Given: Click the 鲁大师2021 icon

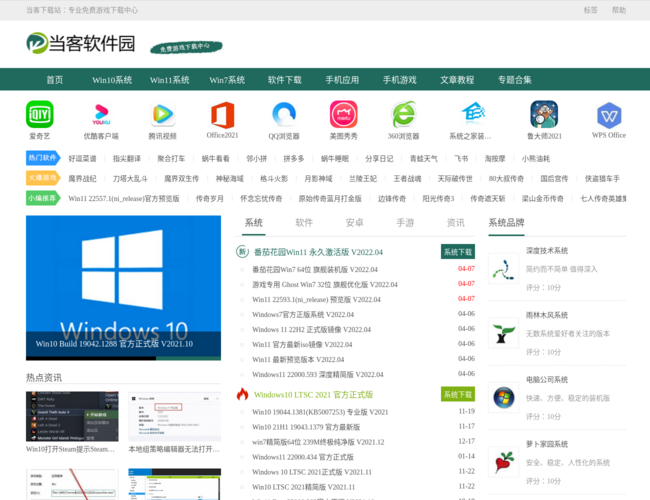Looking at the screenshot, I should click(544, 114).
